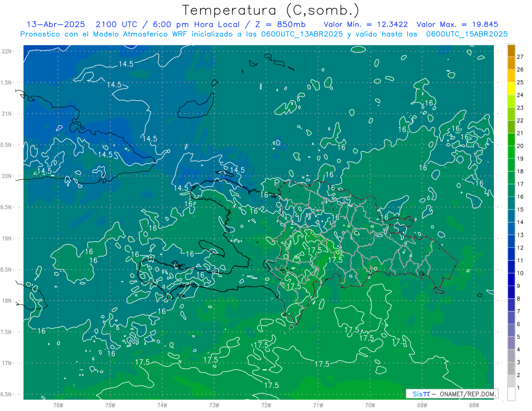The image size is (532, 411).
Task: Pick the white bottom segment of the color scale
Action: pyautogui.click(x=511, y=394)
